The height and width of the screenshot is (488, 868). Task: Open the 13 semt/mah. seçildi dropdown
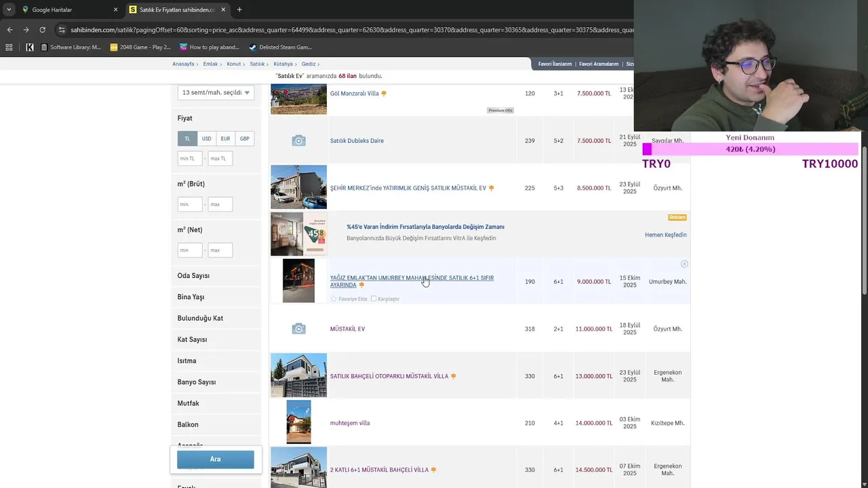tap(216, 92)
